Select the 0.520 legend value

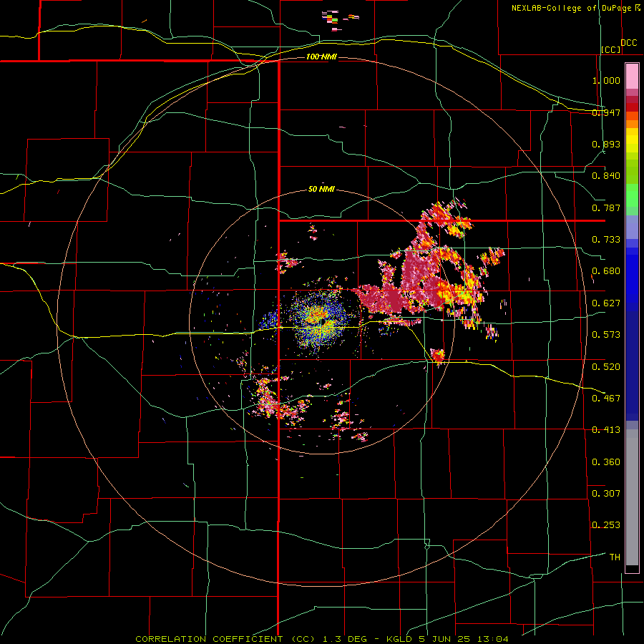click(x=606, y=367)
